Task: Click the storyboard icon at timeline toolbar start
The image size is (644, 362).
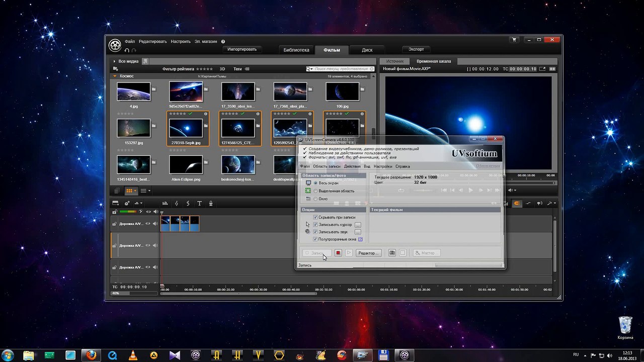Action: 115,203
